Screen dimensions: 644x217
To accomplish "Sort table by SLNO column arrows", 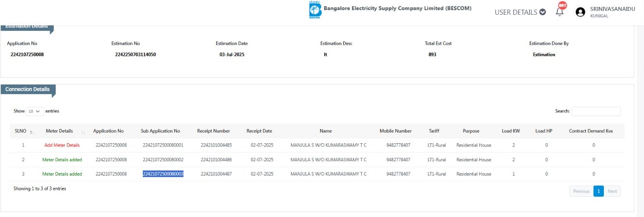I will coord(32,132).
